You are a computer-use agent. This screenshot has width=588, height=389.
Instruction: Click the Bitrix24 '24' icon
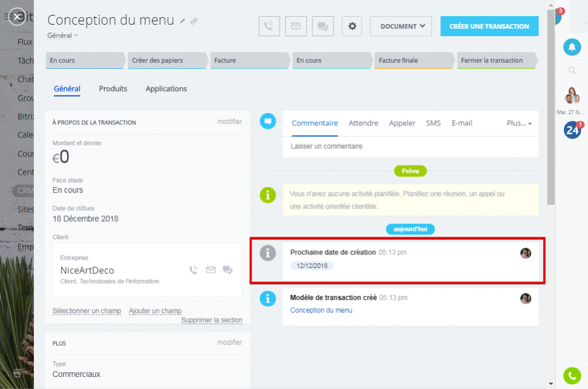[x=572, y=130]
